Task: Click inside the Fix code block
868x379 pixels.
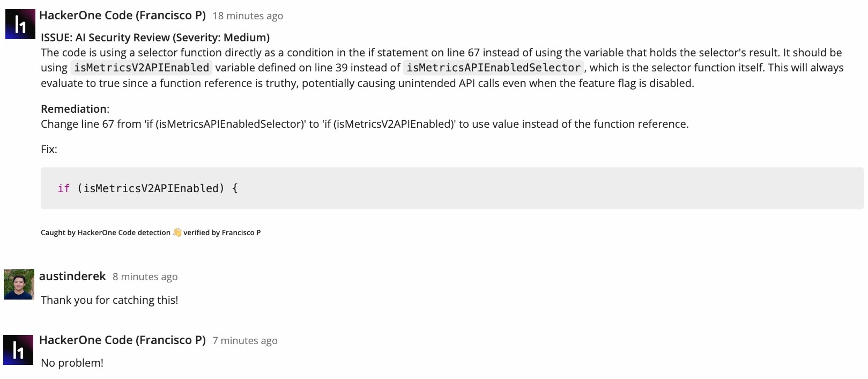Action: point(452,188)
